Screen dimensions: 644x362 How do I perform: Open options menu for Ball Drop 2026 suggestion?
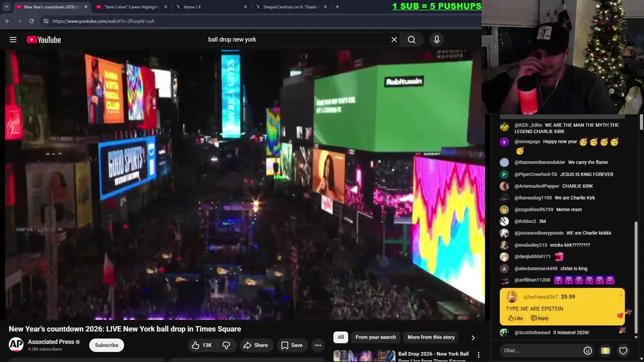click(x=478, y=354)
